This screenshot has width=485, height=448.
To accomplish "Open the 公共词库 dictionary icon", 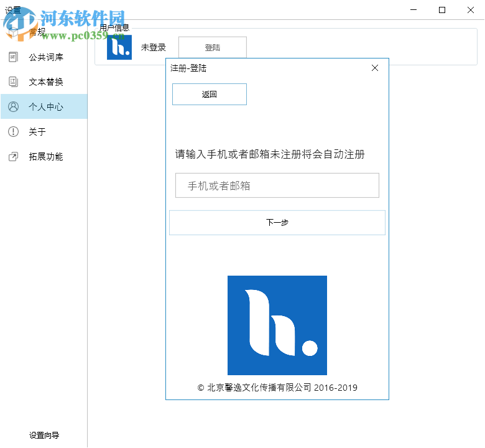I will 13,57.
